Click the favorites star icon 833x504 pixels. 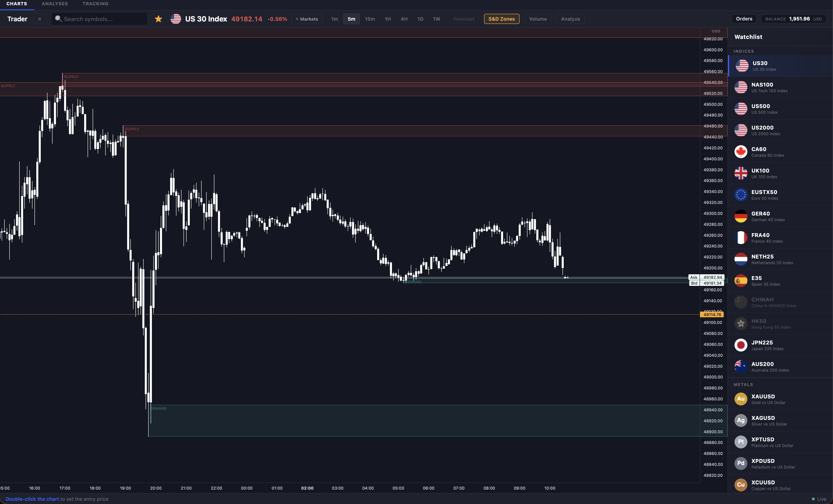point(158,19)
